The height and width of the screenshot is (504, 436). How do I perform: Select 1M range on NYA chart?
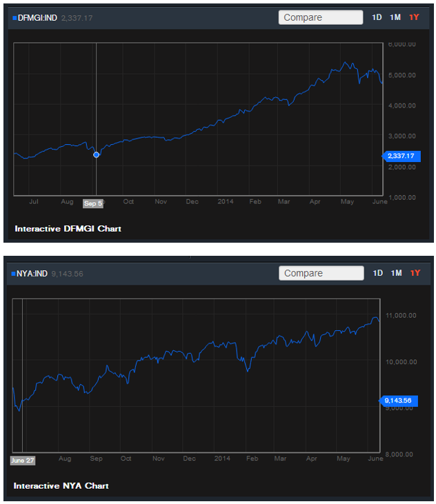coord(396,274)
